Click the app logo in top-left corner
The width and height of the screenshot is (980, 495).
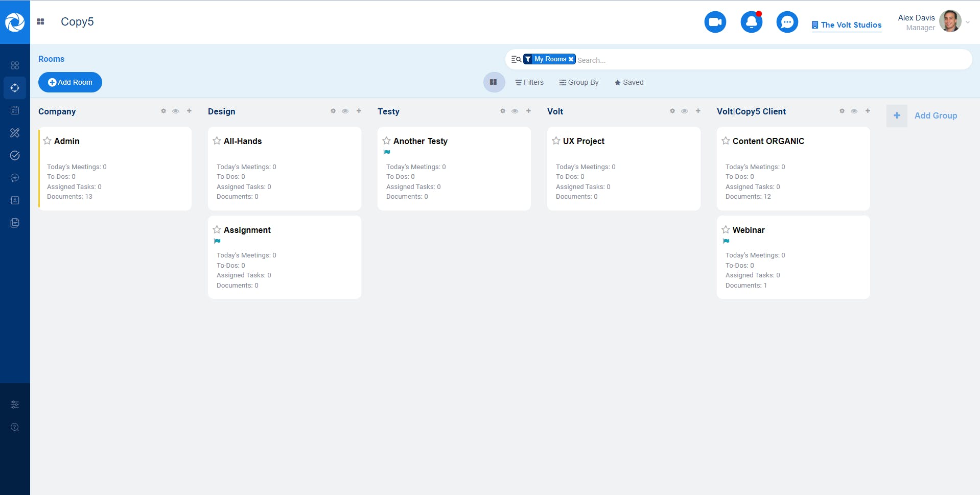15,22
